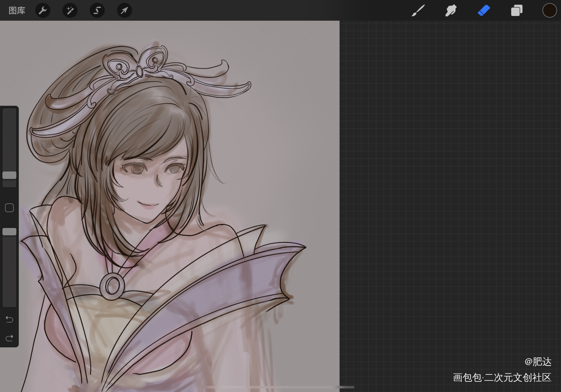Activate the Selection S-shaped tool

tap(97, 11)
